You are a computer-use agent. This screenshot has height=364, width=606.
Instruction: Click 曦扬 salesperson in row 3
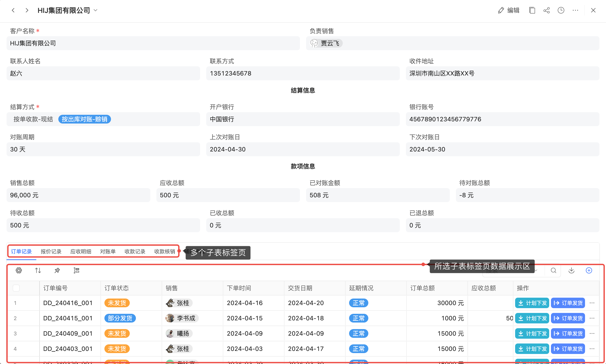coord(179,333)
